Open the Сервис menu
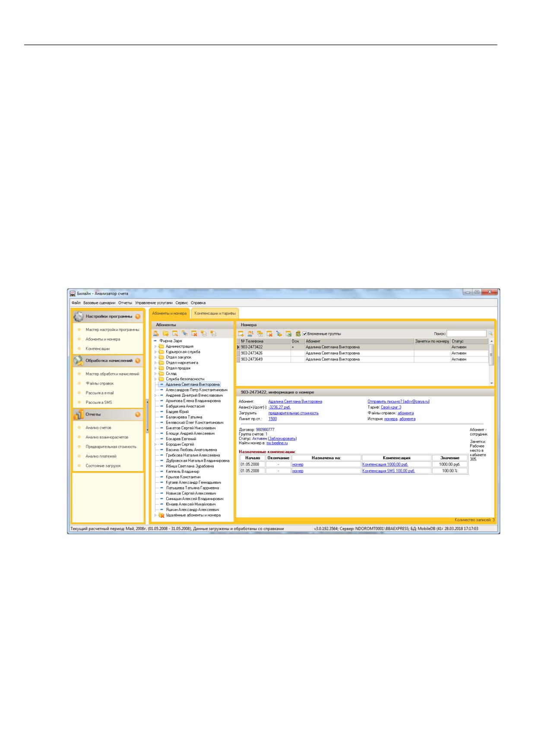The image size is (535, 756). point(182,303)
